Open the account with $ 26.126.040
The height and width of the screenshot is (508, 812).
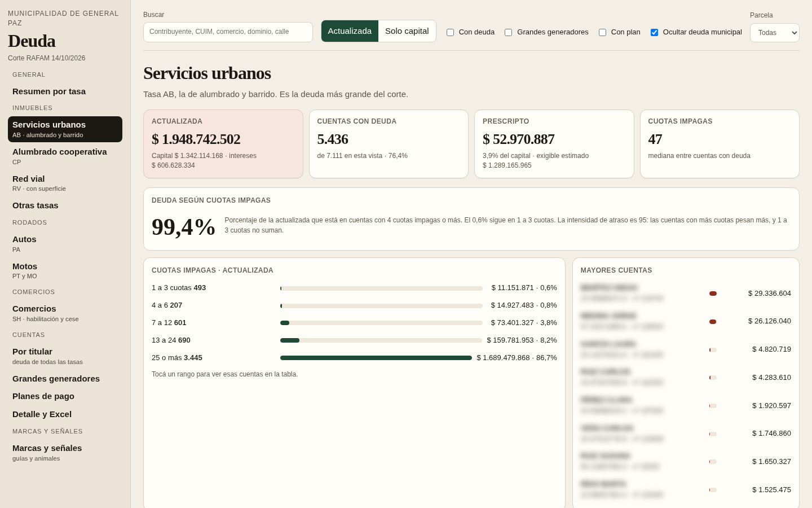[686, 321]
